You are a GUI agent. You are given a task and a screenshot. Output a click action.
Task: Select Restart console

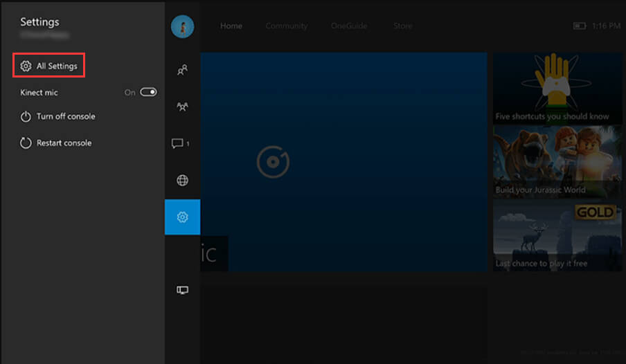(56, 143)
